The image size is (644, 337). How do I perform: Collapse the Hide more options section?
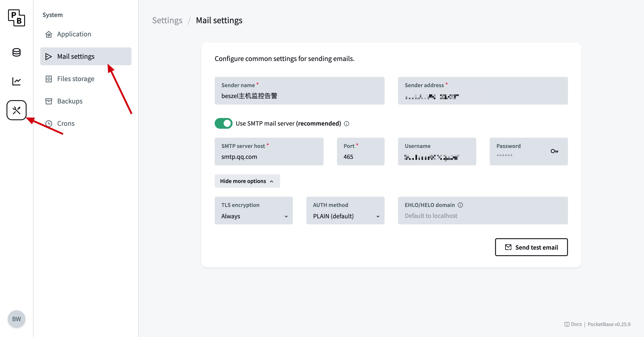247,181
